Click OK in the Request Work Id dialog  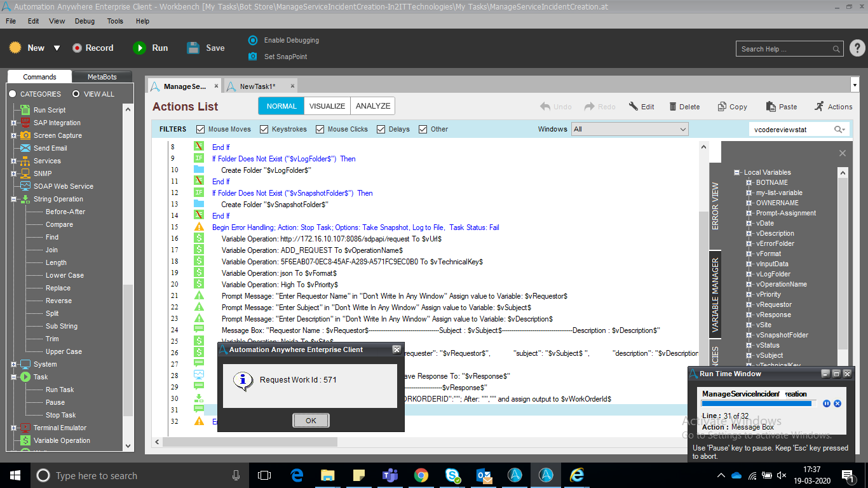pos(311,421)
